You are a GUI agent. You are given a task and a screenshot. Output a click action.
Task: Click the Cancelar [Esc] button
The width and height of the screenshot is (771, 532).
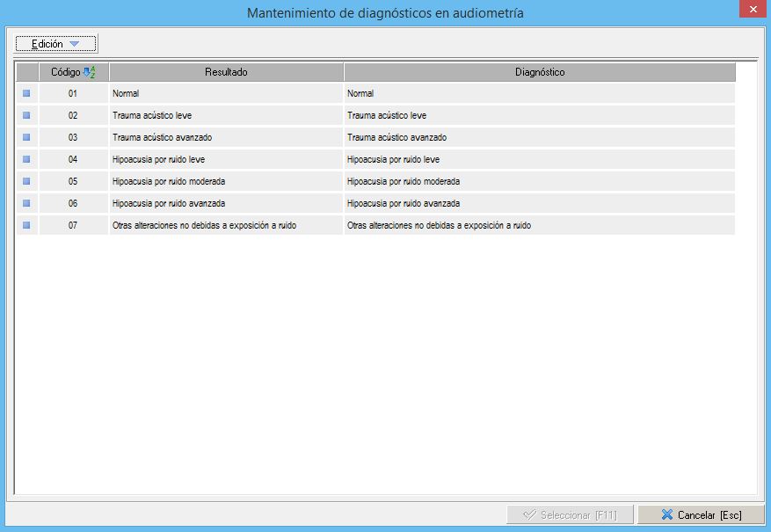pos(701,514)
